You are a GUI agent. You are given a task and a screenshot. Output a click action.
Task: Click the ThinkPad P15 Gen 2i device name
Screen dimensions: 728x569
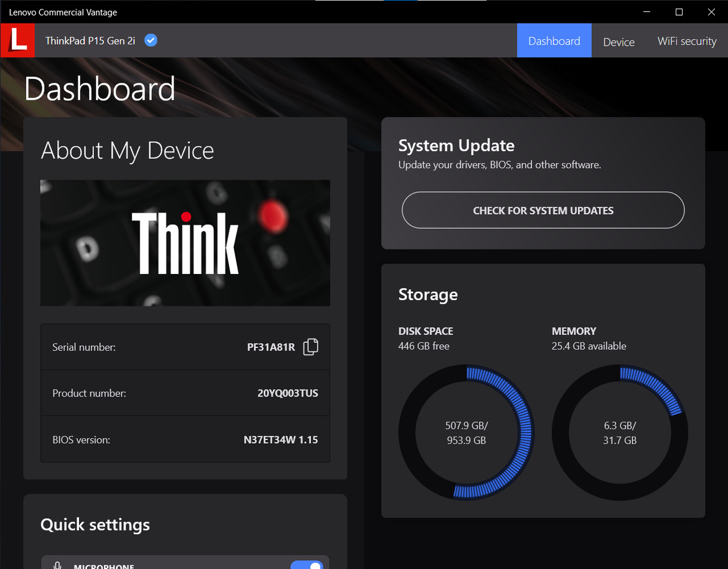tap(90, 41)
